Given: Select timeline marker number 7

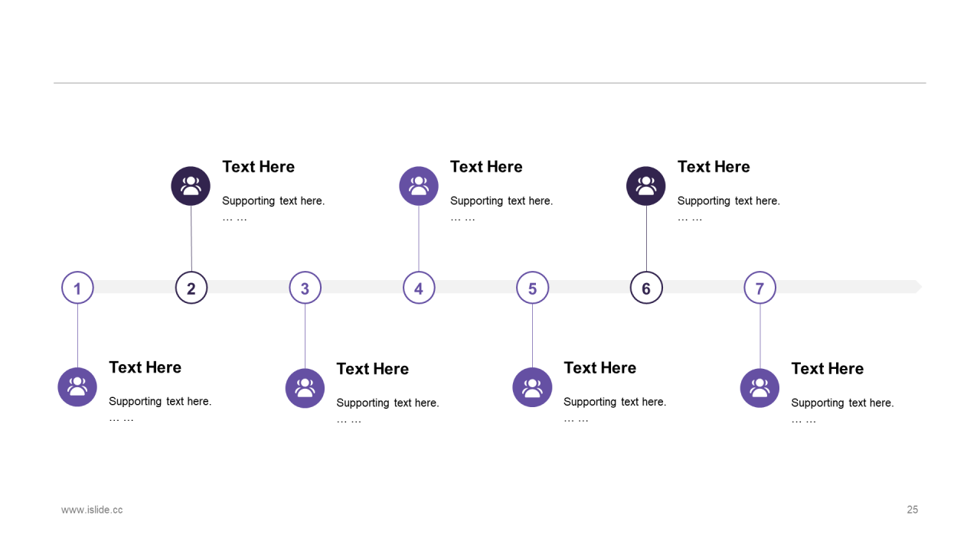Looking at the screenshot, I should 760,288.
